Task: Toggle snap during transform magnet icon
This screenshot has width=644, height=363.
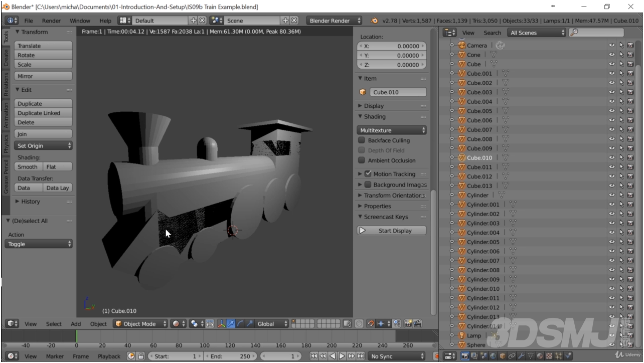Action: coord(371,324)
